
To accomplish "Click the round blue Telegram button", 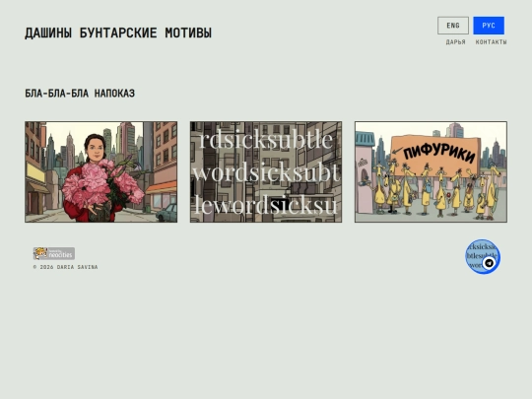I will [x=483, y=256].
